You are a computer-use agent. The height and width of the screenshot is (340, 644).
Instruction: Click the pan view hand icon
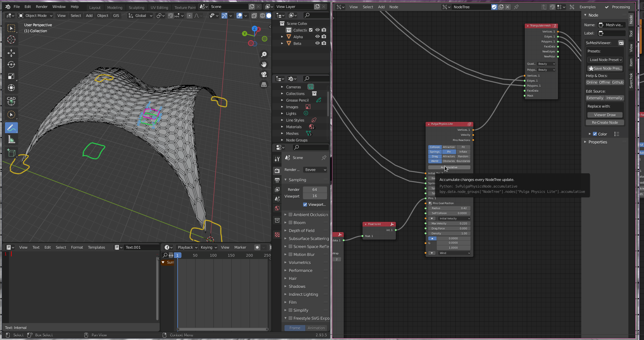[x=264, y=64]
